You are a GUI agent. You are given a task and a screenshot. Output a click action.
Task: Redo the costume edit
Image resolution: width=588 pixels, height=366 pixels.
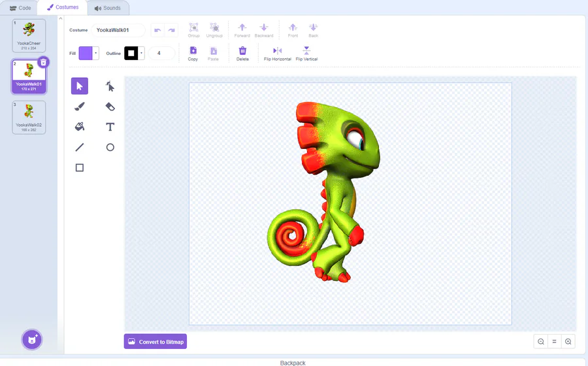171,30
